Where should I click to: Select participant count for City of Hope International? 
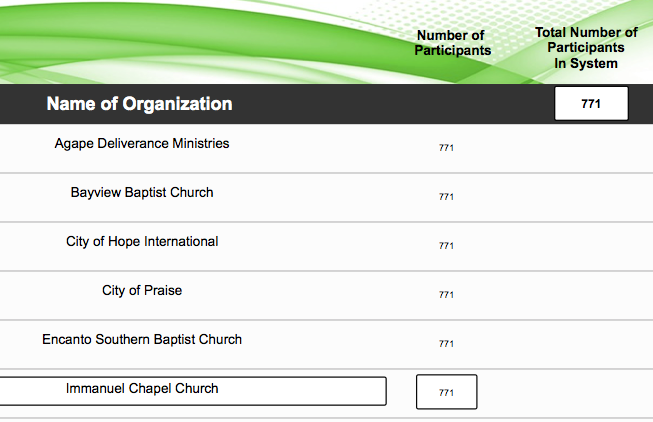tap(446, 246)
